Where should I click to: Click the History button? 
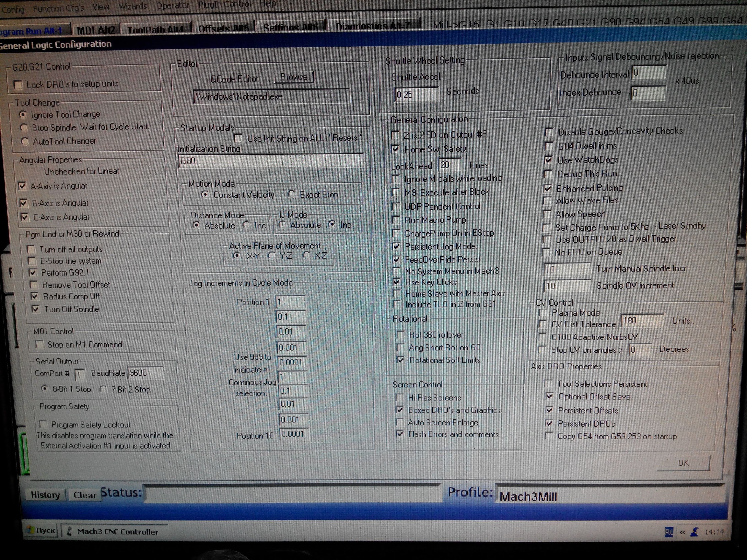45,495
